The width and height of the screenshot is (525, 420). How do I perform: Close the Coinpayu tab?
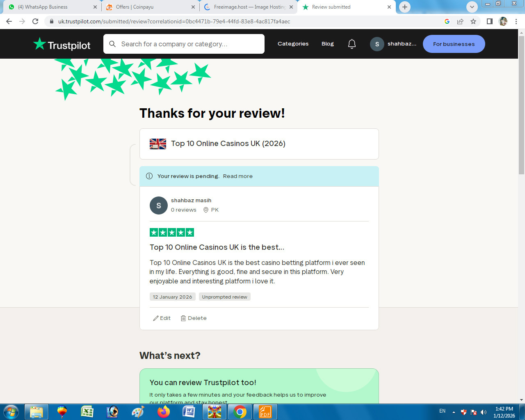[x=193, y=7]
